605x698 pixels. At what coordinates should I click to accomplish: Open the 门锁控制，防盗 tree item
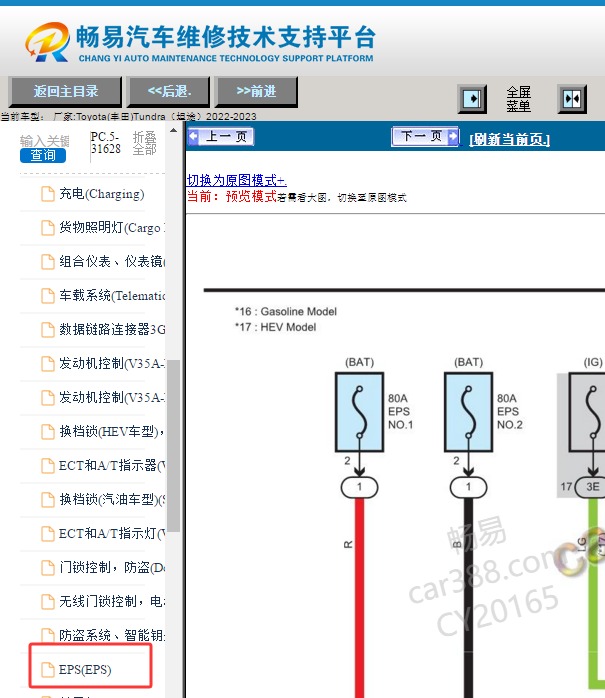click(111, 567)
